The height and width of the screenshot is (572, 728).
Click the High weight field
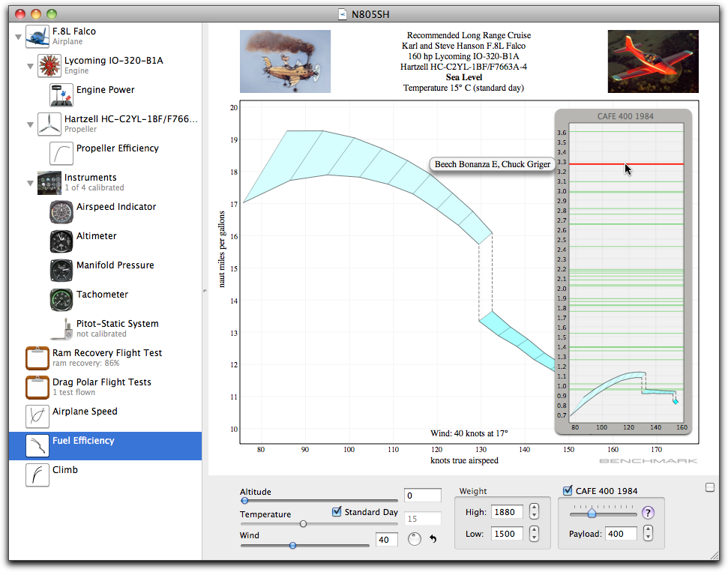click(507, 511)
